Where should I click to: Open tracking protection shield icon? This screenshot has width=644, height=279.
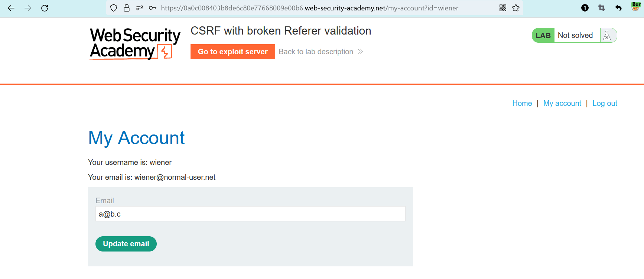point(114,8)
